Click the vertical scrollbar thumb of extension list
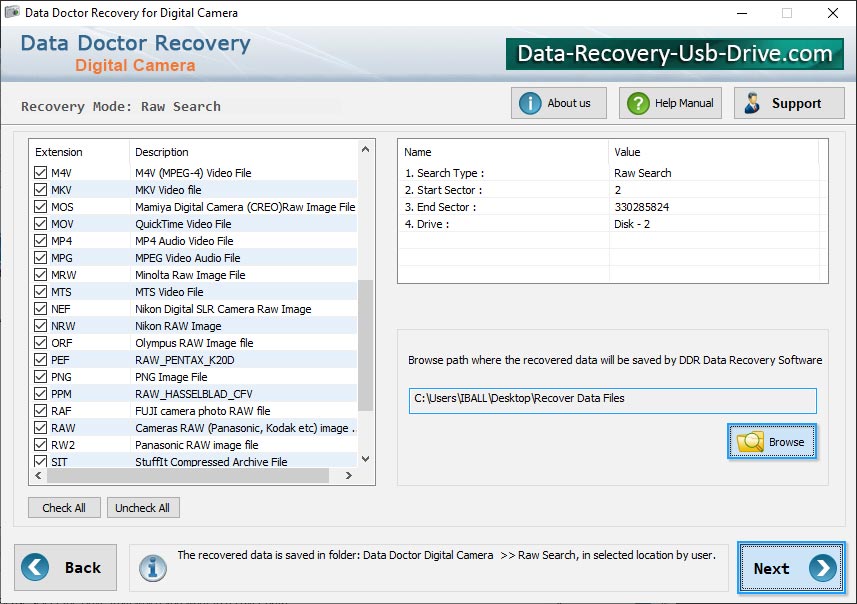 (x=365, y=345)
